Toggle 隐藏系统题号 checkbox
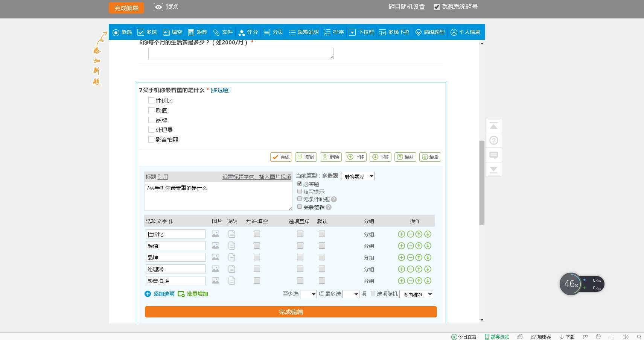This screenshot has height=340, width=644. 437,7
